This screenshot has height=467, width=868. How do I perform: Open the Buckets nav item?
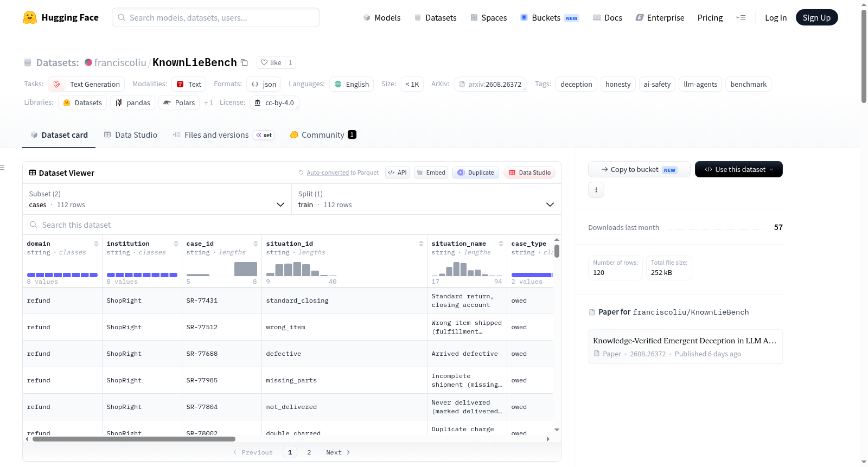[550, 17]
